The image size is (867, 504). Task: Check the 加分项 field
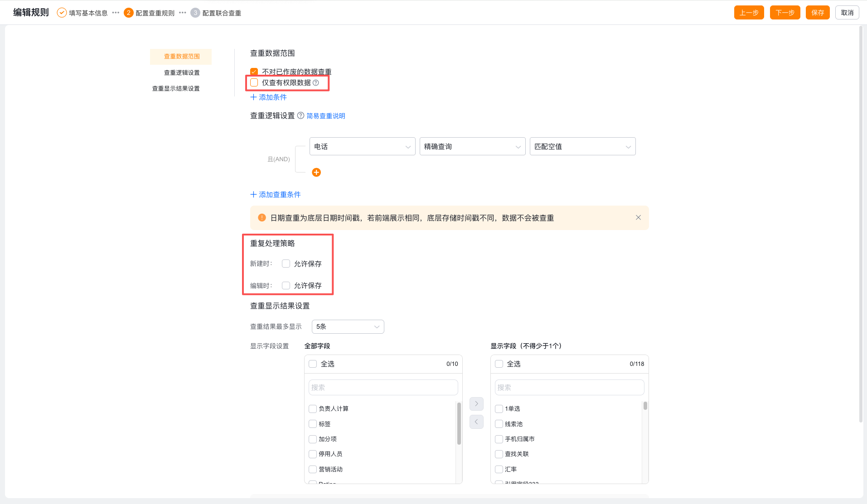313,439
